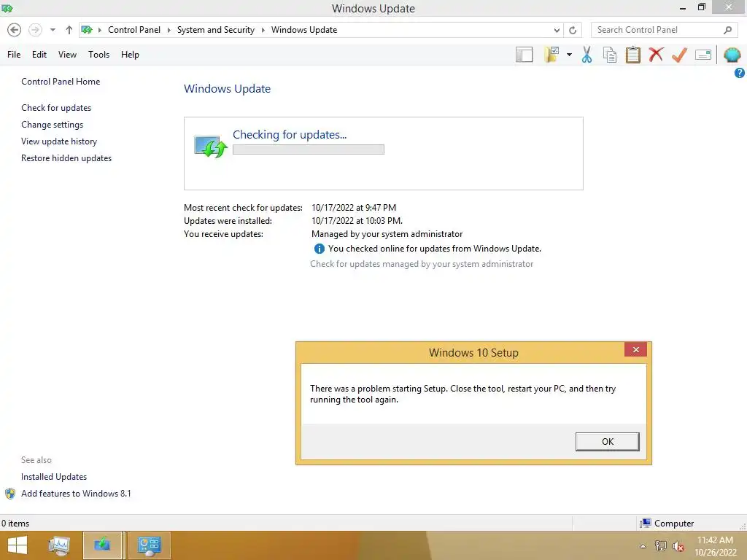Open the Edit menu
This screenshot has width=747, height=560.
tap(39, 55)
